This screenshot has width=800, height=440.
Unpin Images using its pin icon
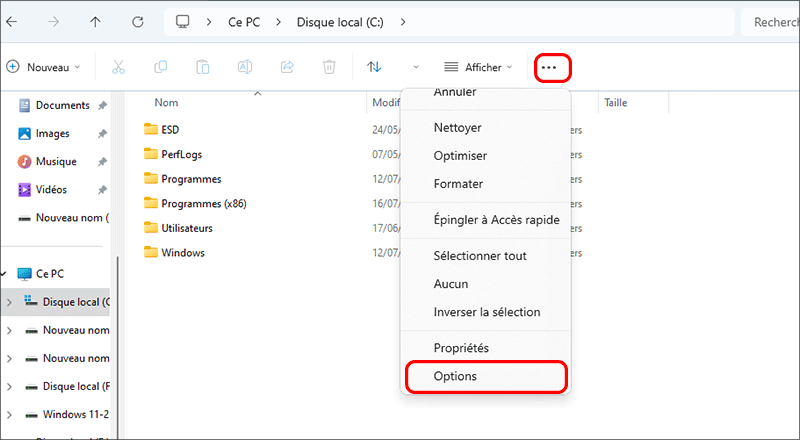(102, 134)
